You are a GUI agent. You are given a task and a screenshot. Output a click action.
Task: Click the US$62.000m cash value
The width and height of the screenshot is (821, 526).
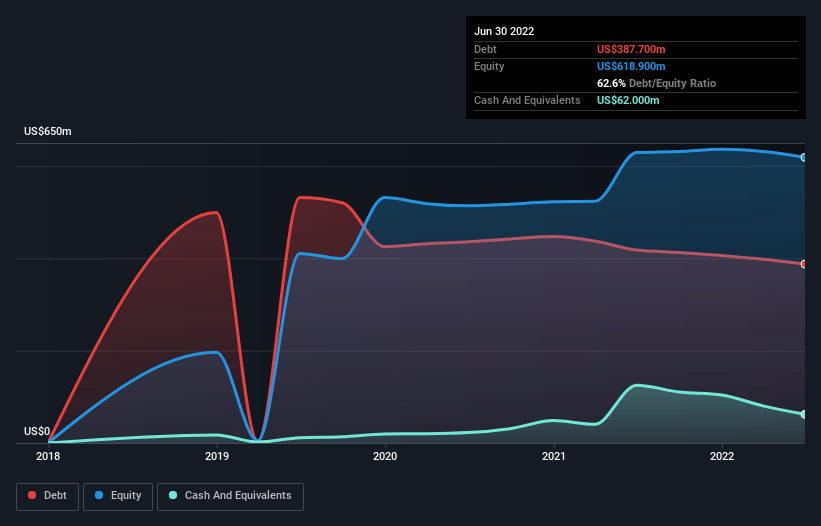coord(628,100)
